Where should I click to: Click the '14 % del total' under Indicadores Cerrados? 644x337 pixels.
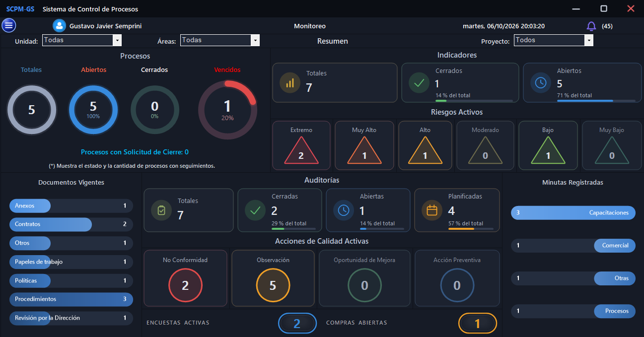[x=453, y=95]
